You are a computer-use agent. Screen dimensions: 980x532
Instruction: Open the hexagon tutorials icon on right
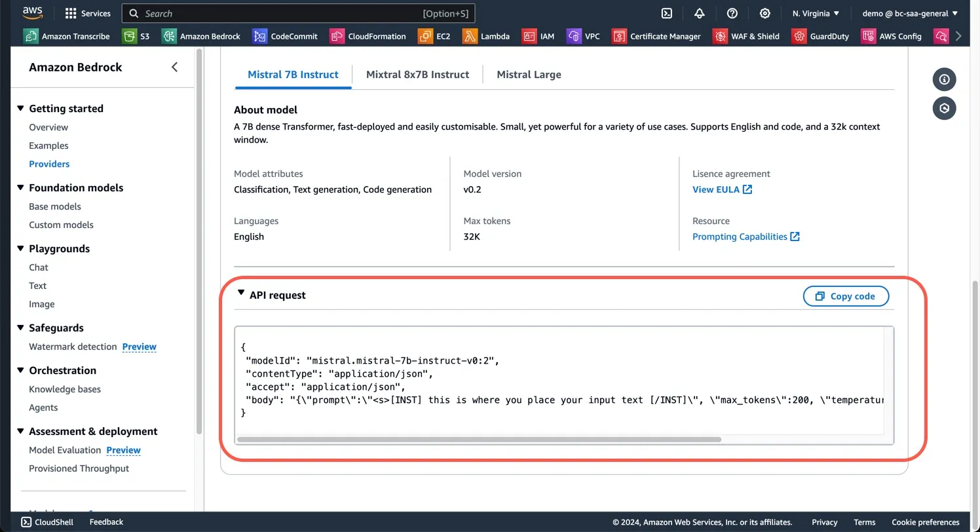pos(944,108)
